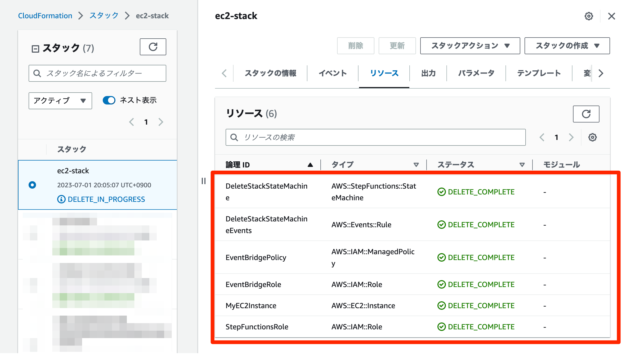Image resolution: width=627 pixels, height=364 pixels.
Task: Refresh the リソース table
Action: [586, 114]
